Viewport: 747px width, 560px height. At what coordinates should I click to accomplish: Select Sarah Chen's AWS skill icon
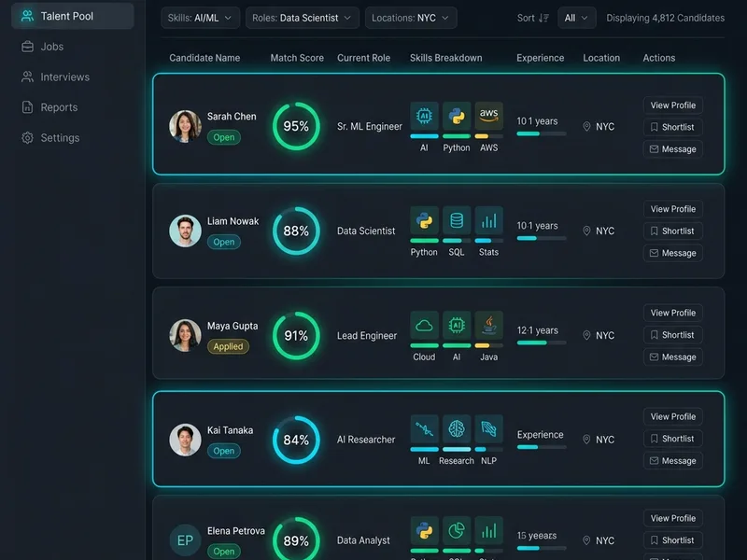click(488, 116)
